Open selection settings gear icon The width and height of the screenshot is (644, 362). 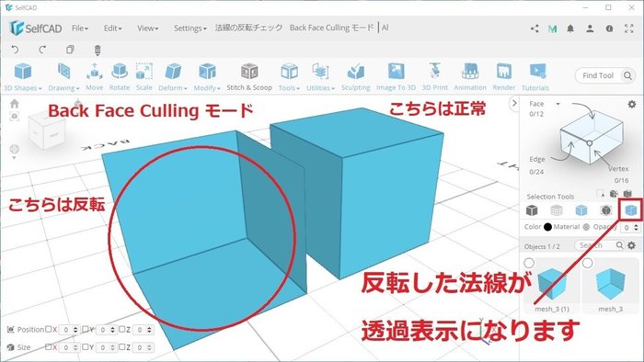632,104
